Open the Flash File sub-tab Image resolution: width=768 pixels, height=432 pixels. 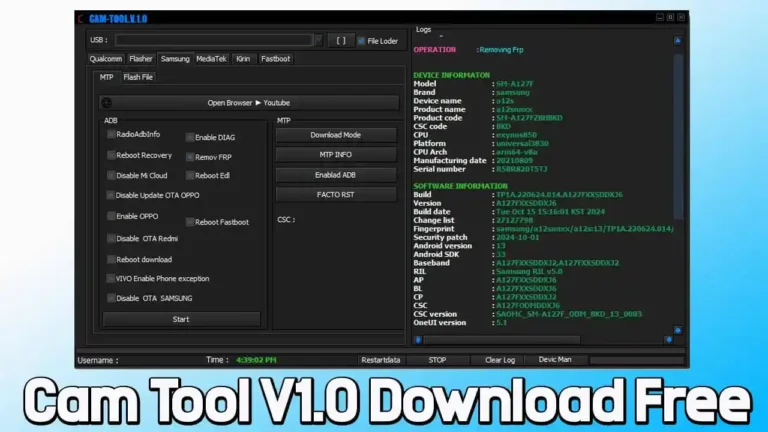(x=138, y=77)
